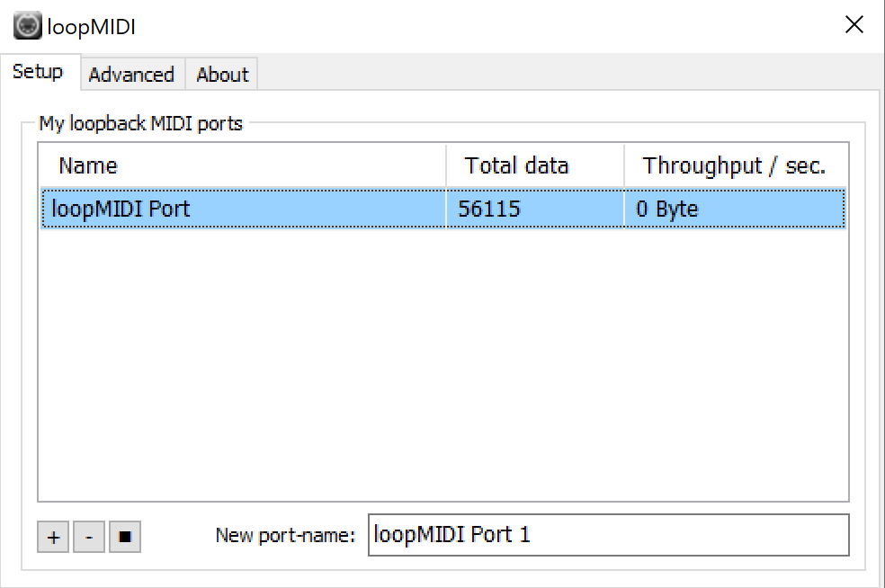The height and width of the screenshot is (588, 885).
Task: Click the Total data column header
Action: 516,165
